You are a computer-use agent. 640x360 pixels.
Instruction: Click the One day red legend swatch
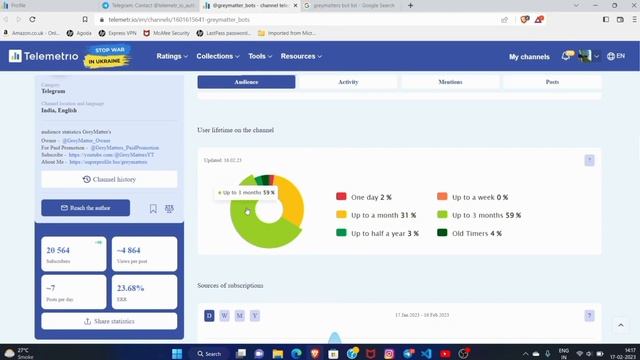[x=341, y=196]
